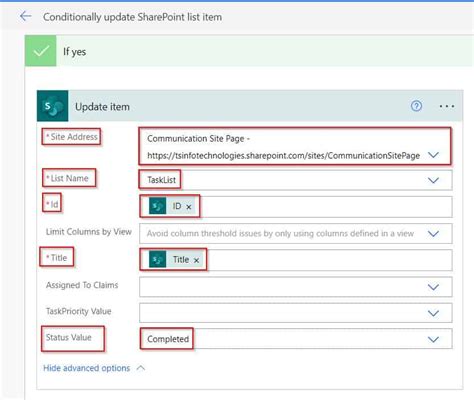Expand TaskPriority Value dropdown

click(x=433, y=313)
